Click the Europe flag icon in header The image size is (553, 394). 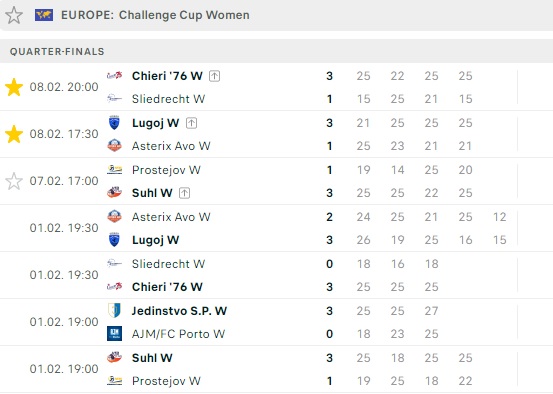[x=44, y=15]
